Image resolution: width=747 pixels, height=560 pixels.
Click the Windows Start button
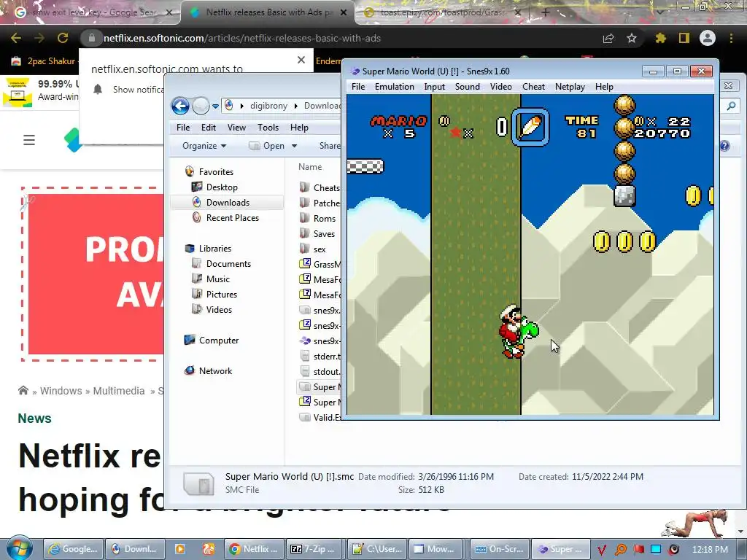click(20, 548)
